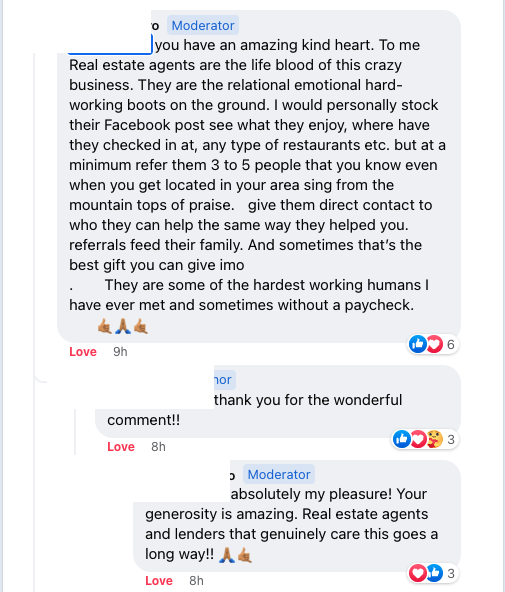
Task: Toggle Love on the 9h comment
Action: (83, 352)
